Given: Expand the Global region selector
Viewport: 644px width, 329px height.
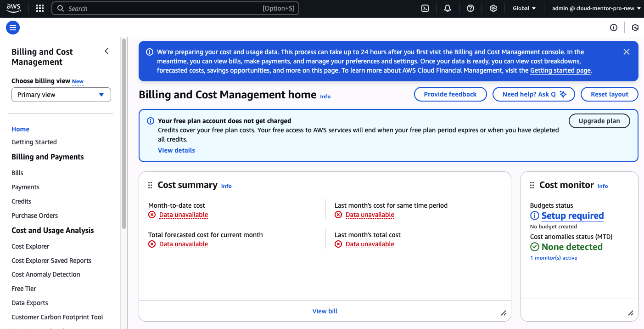Looking at the screenshot, I should [x=524, y=8].
